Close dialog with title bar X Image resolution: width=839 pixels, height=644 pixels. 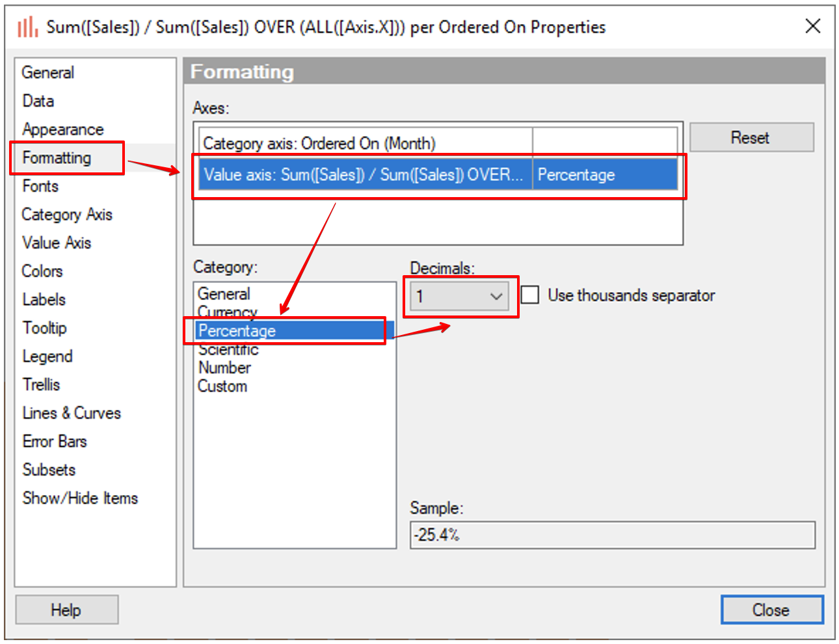812,26
